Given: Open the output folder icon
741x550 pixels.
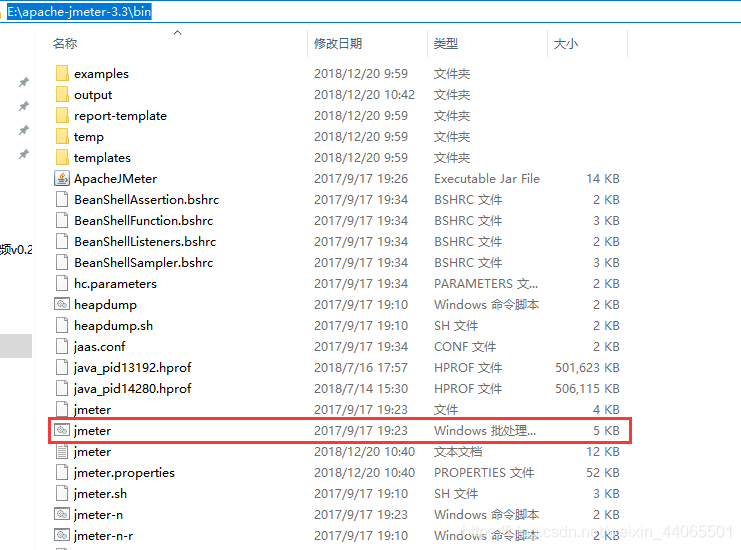Looking at the screenshot, I should pos(62,95).
